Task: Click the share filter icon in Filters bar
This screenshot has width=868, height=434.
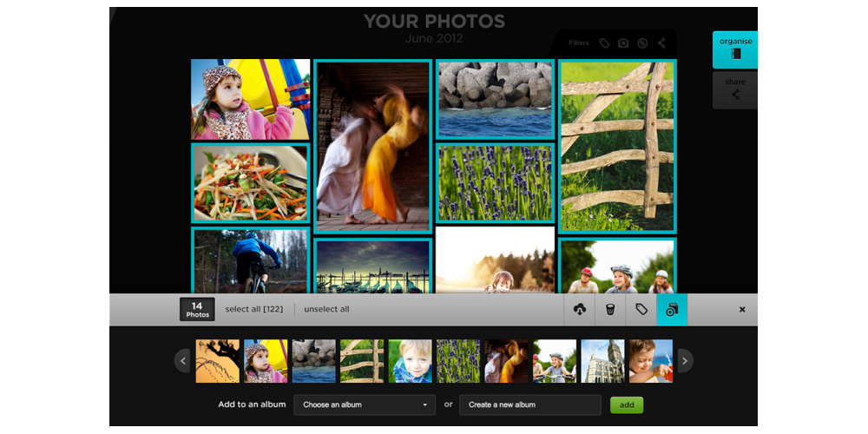Action: 661,43
